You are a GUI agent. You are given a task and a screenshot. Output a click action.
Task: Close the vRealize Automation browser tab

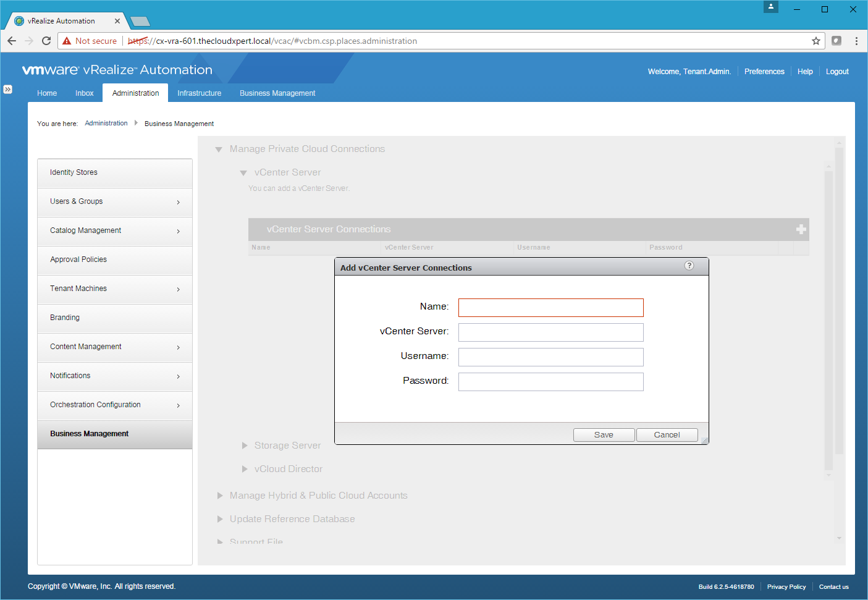[x=117, y=21]
